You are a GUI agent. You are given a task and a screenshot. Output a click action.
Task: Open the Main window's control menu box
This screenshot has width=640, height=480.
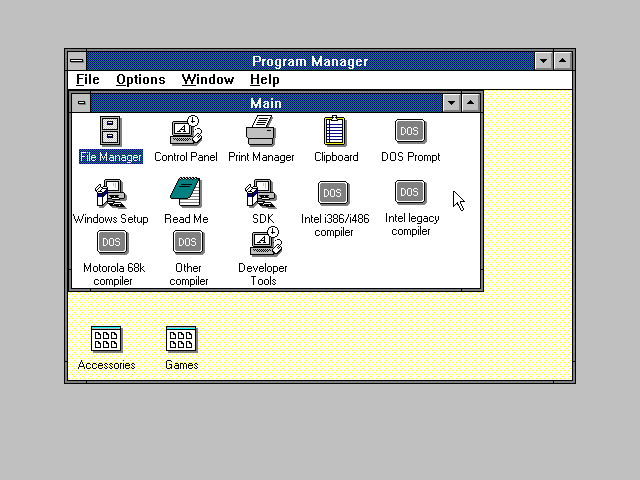pos(81,103)
